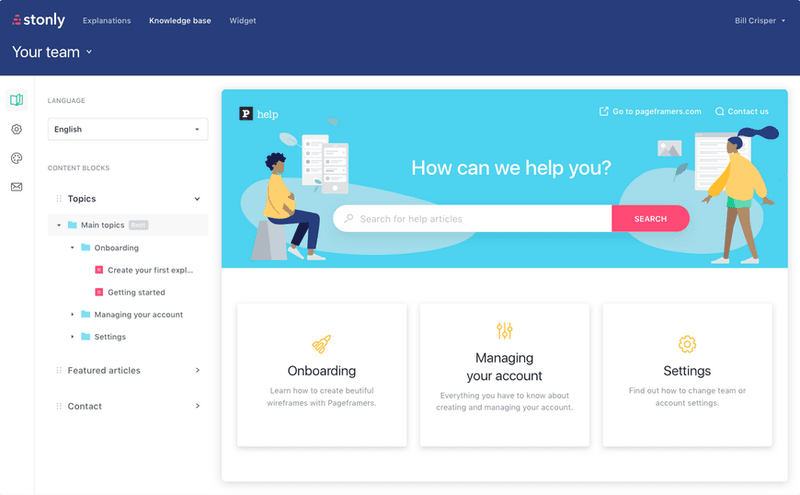Open the Your team dropdown

pos(52,52)
